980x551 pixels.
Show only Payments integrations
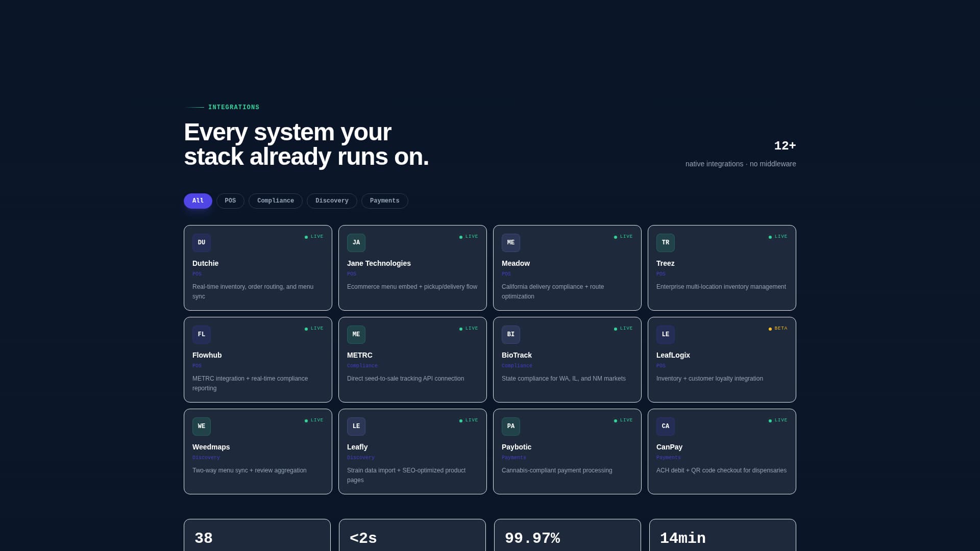(x=385, y=201)
